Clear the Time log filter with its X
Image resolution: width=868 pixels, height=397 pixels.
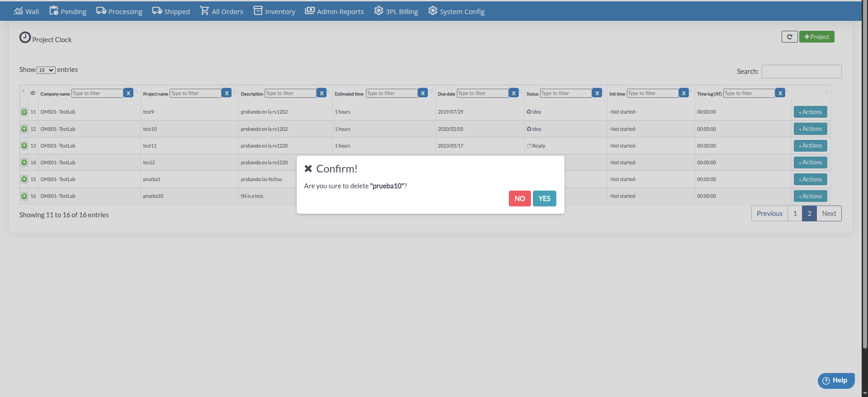780,93
